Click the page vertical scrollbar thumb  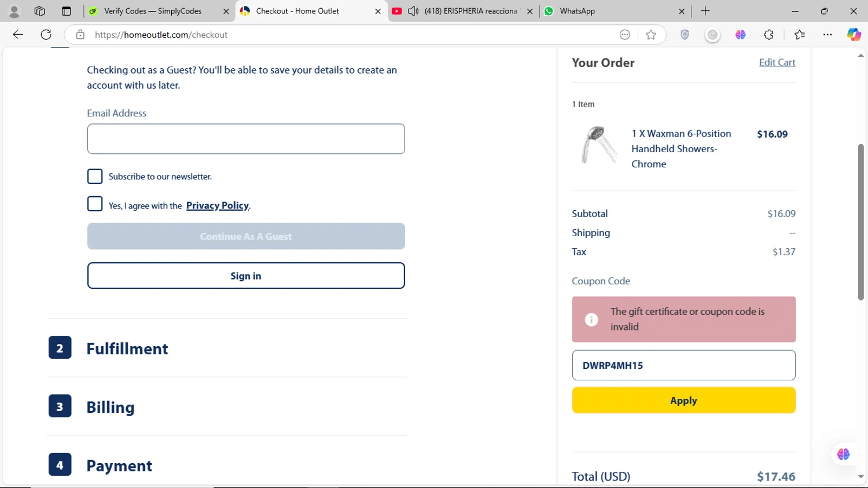(861, 222)
